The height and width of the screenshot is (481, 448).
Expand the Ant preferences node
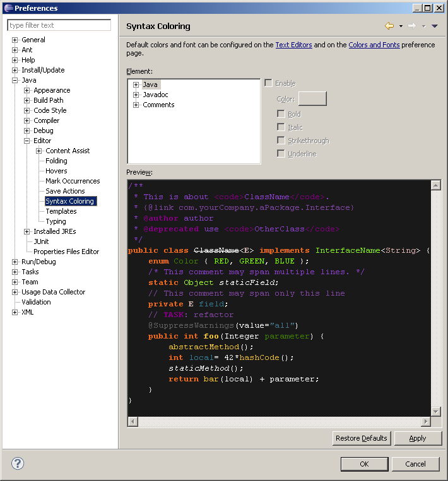pos(15,50)
